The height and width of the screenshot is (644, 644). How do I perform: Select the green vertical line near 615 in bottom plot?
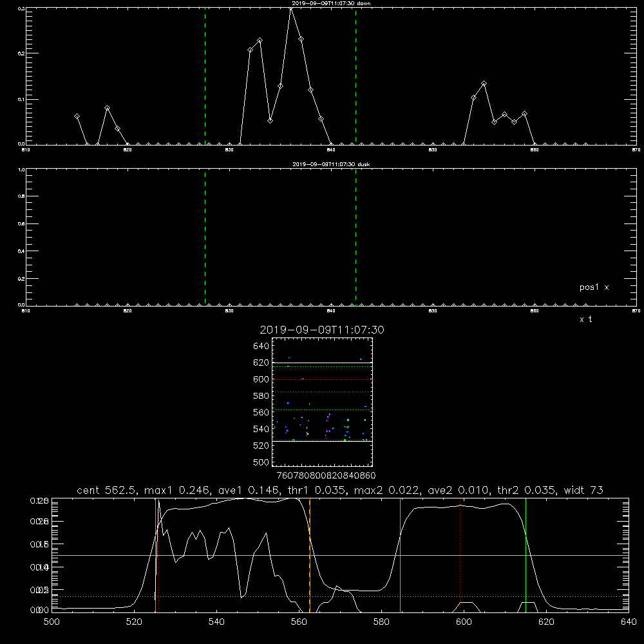click(526, 555)
